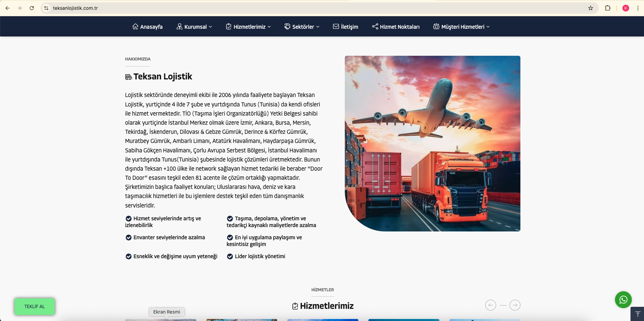Click "Lider lojistik yönetimi" list item
644x321 pixels.
[x=256, y=256]
